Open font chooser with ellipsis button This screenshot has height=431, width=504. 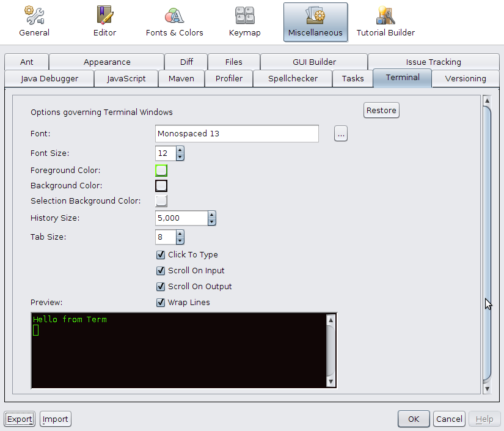click(341, 133)
